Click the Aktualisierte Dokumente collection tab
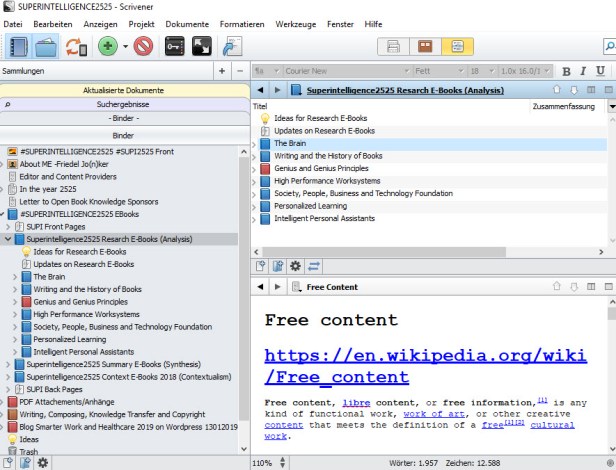616x470 pixels. tap(123, 90)
